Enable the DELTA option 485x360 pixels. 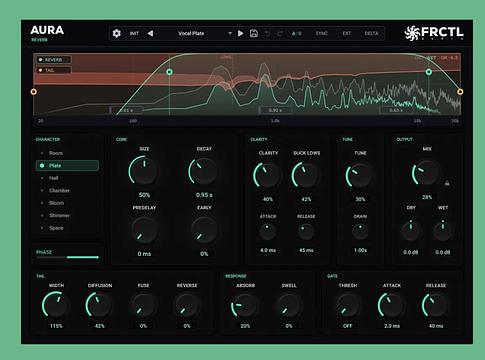pos(371,34)
